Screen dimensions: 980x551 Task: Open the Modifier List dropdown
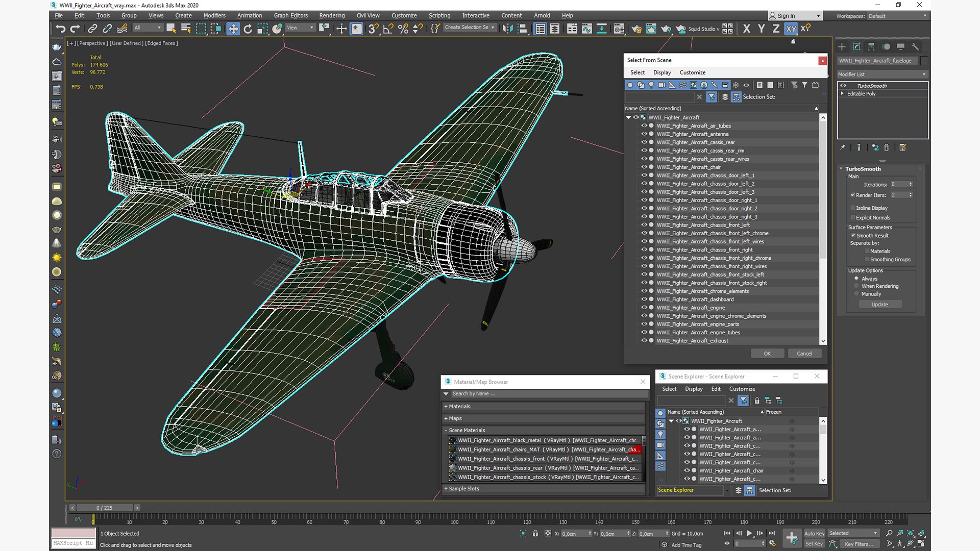click(882, 74)
